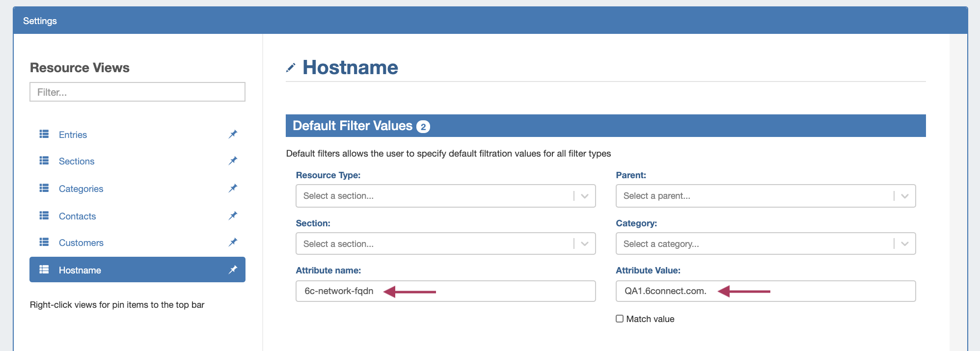Viewport: 980px width, 351px height.
Task: Toggle the pin on Hostname view
Action: click(233, 270)
